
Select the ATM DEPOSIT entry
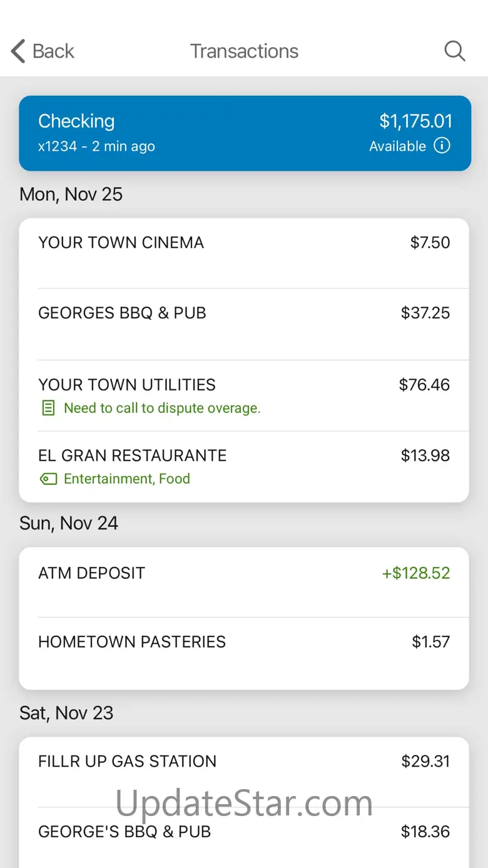point(244,582)
